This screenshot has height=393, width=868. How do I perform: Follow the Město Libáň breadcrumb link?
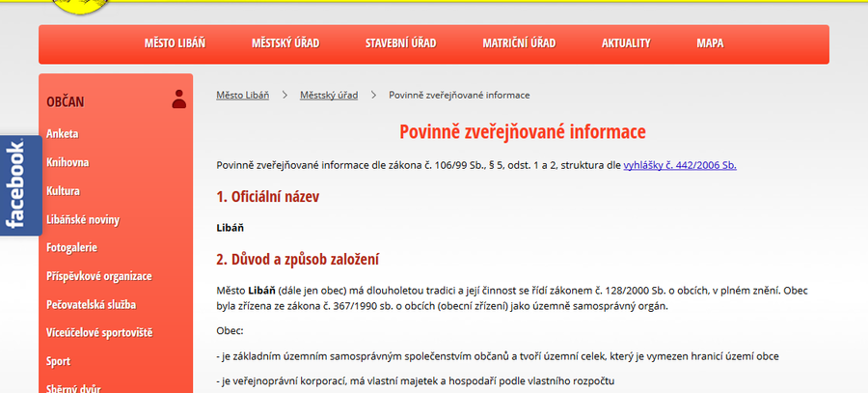coord(242,96)
